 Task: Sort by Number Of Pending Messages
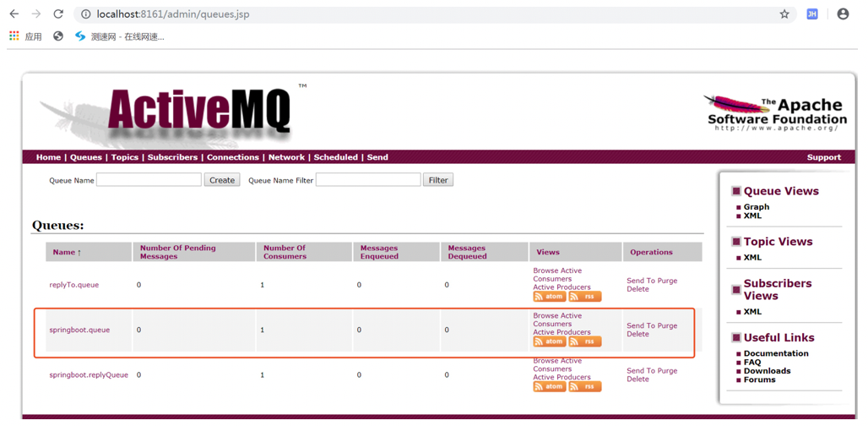tap(177, 252)
